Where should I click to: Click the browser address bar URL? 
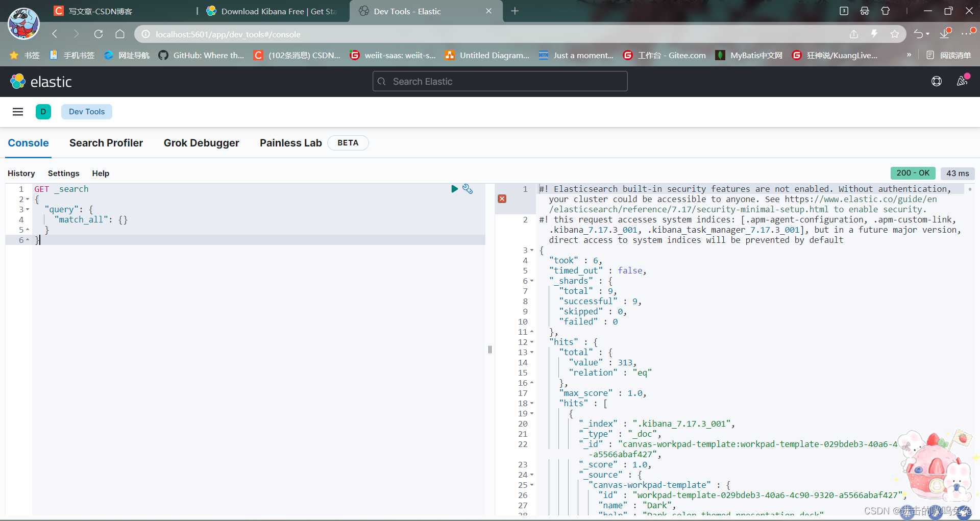(x=228, y=34)
